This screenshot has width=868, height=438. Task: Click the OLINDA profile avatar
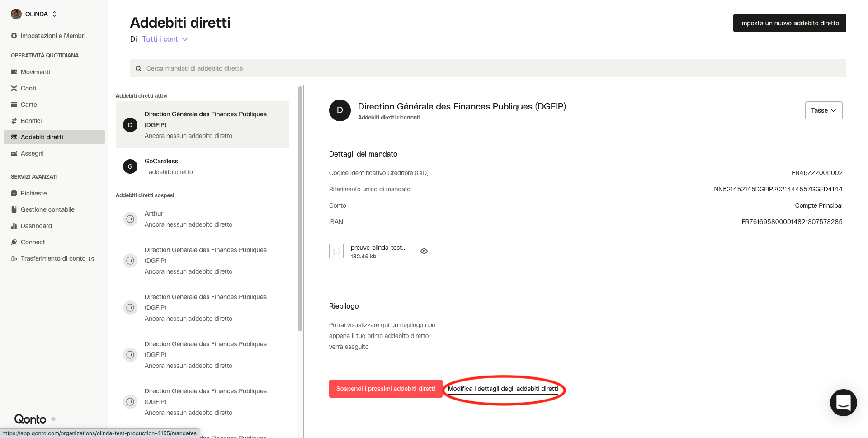click(x=16, y=14)
